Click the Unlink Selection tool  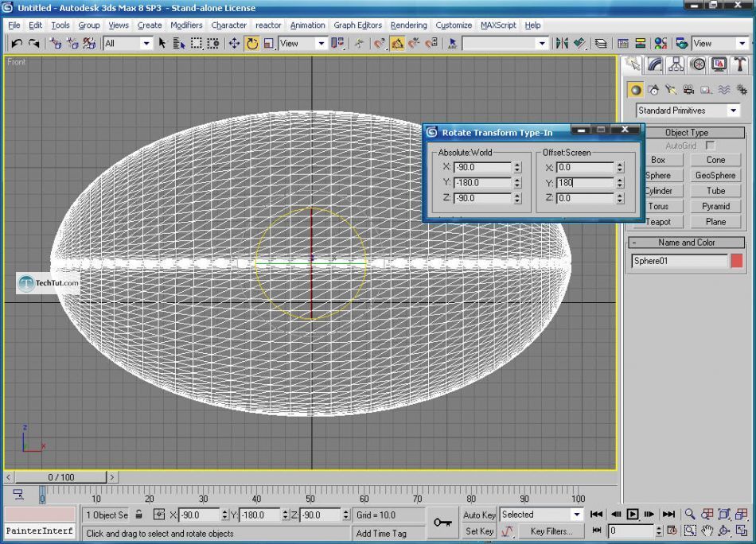pos(72,44)
